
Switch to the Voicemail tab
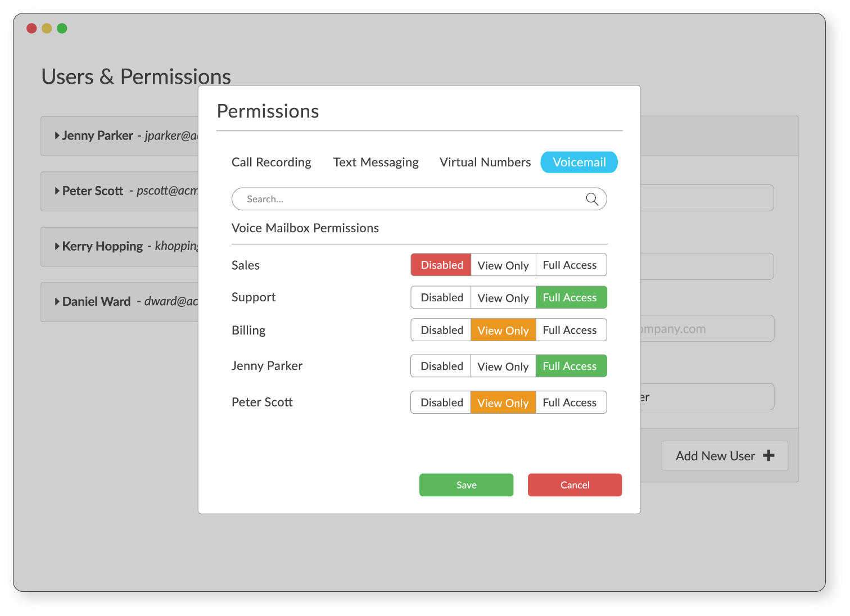click(x=578, y=162)
